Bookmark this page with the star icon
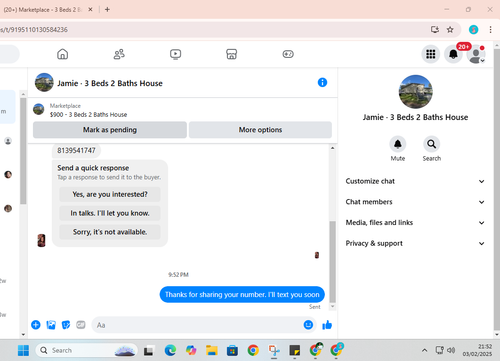This screenshot has height=361, width=500. (x=450, y=30)
